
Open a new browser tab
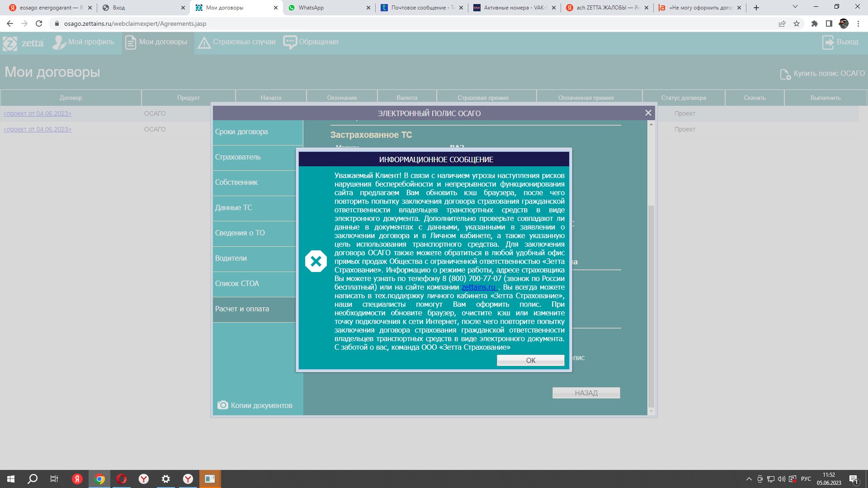756,8
